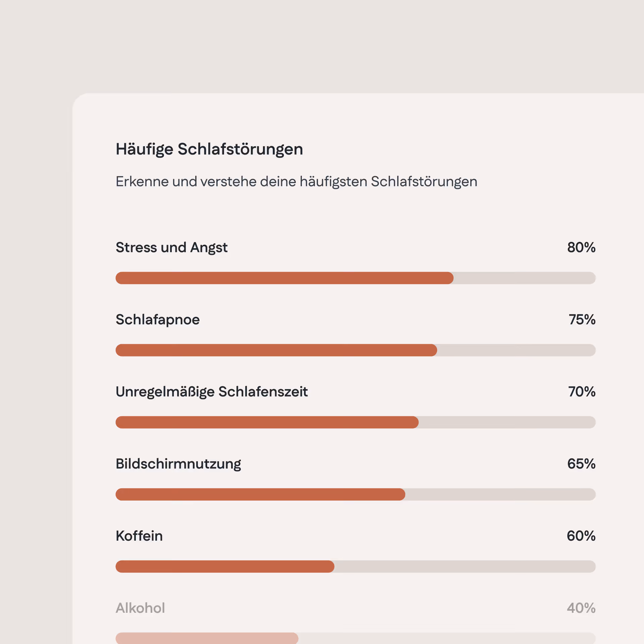This screenshot has width=644, height=644.
Task: Select the faded Alkohol label
Action: point(140,608)
